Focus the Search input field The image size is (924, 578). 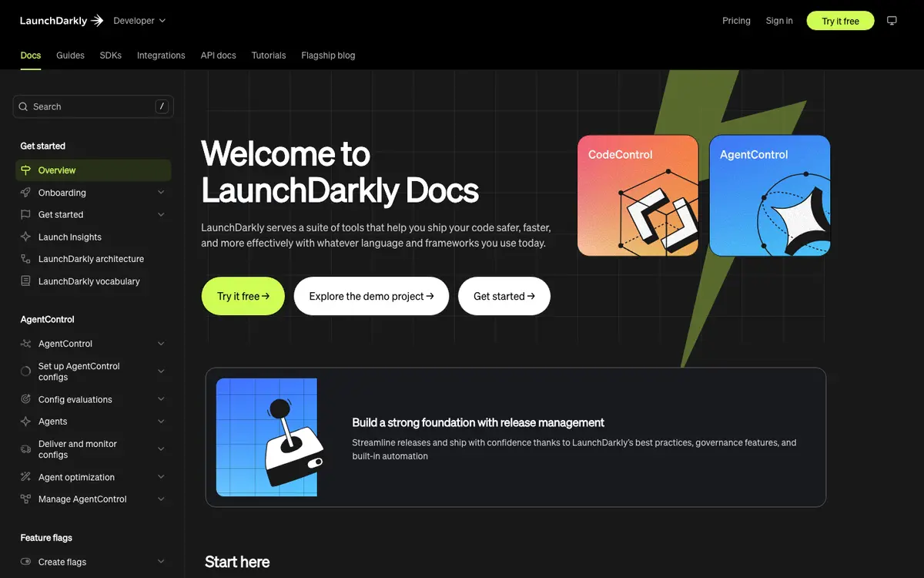[93, 106]
